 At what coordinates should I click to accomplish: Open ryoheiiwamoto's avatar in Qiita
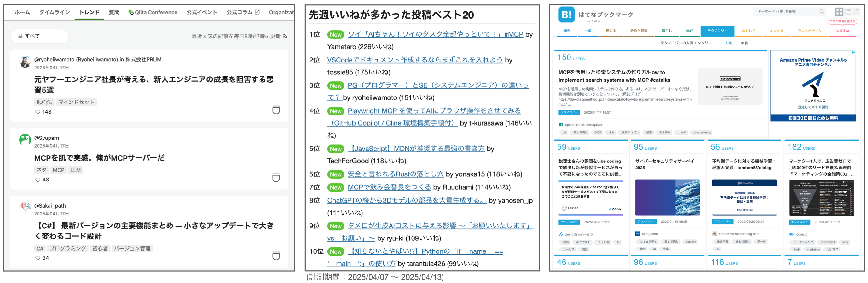point(25,62)
